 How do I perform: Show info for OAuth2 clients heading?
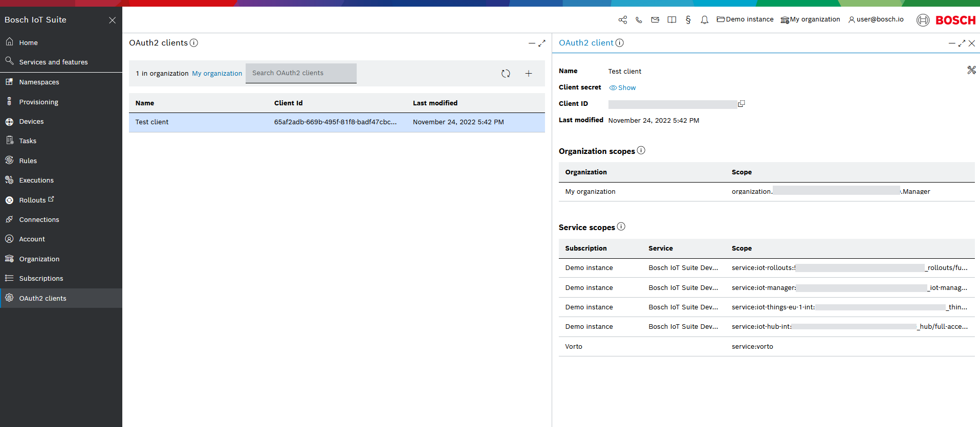[194, 43]
